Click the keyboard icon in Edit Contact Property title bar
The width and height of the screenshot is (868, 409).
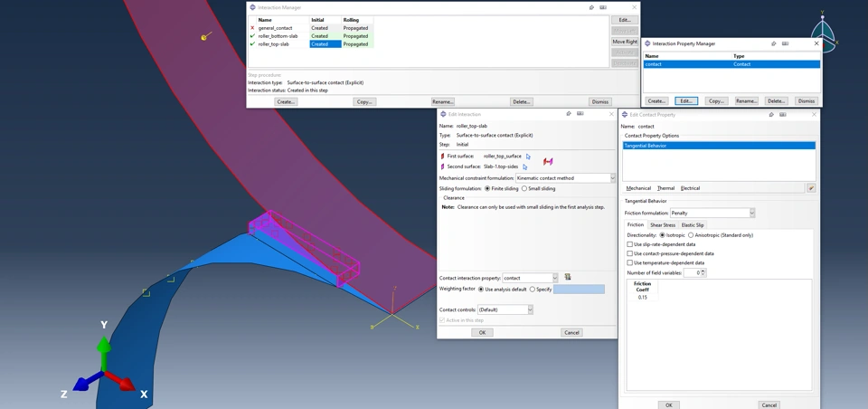(784, 114)
